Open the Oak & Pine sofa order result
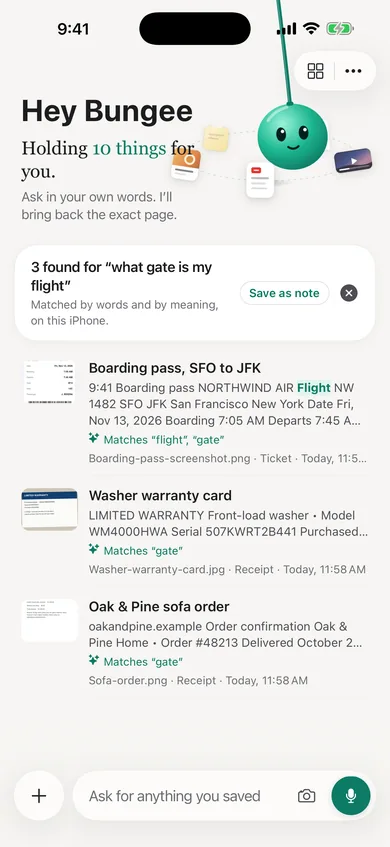The height and width of the screenshot is (847, 390). pos(195,643)
